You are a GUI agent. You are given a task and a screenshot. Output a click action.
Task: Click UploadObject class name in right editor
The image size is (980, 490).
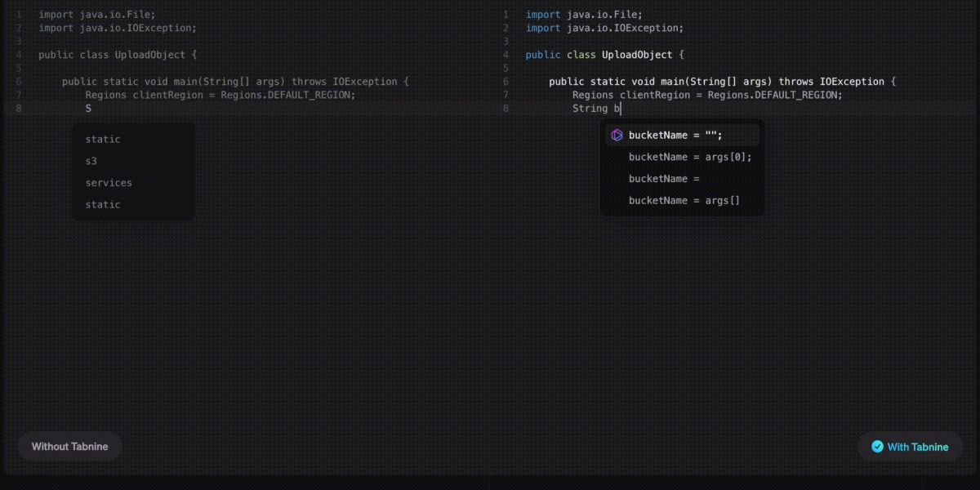click(636, 55)
